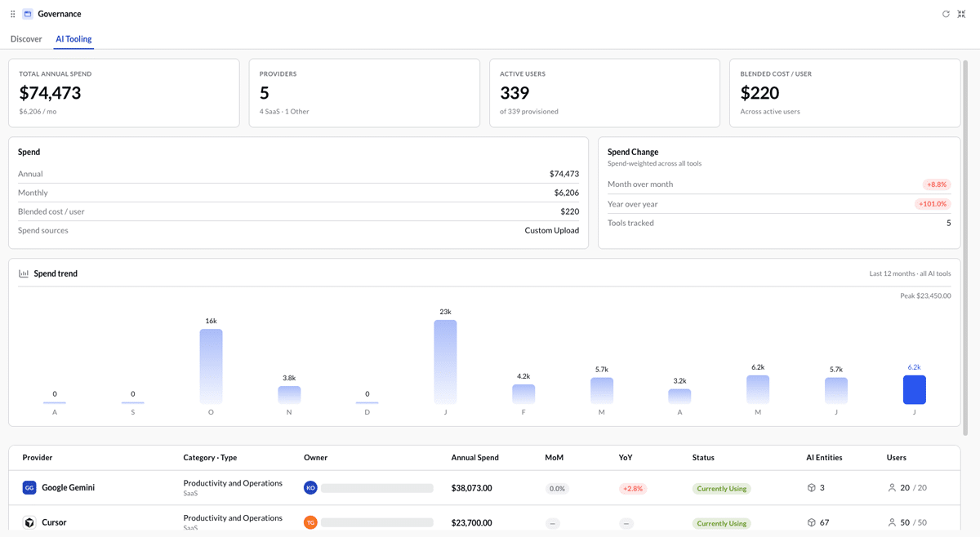Select the AI Tooling tab

coord(73,39)
